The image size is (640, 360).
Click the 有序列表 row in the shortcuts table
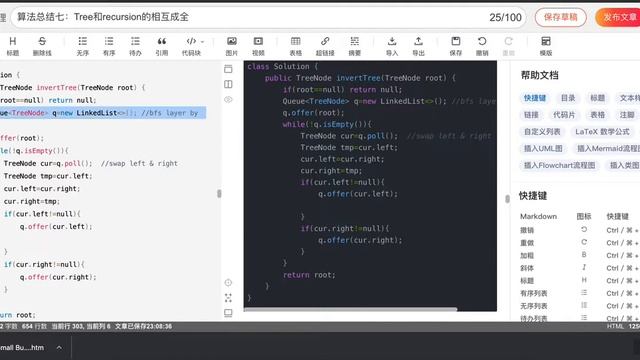point(580,293)
